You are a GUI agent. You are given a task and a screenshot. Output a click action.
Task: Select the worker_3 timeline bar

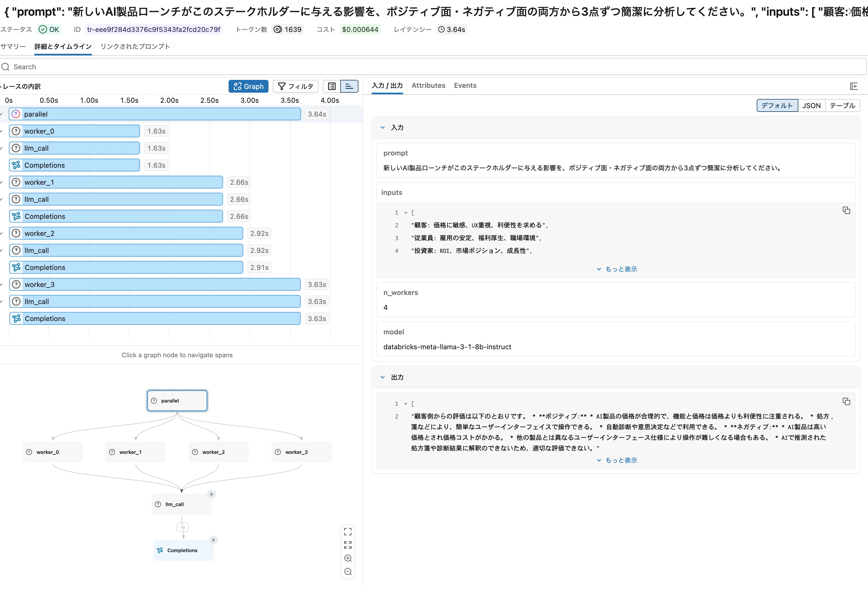click(x=155, y=285)
